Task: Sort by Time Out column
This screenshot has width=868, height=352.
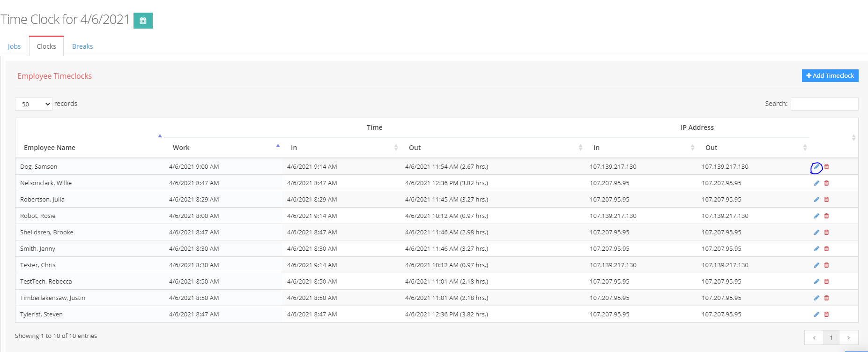Action: (x=493, y=148)
